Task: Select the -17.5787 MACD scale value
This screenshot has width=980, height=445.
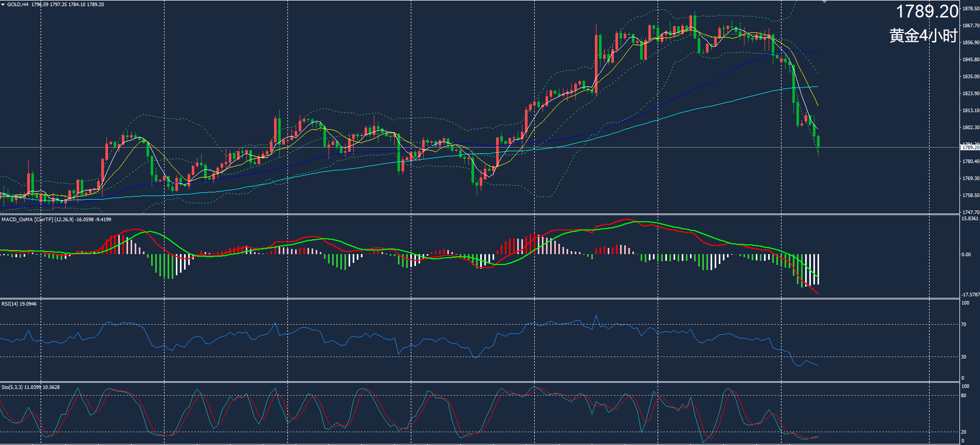Action: (970, 295)
